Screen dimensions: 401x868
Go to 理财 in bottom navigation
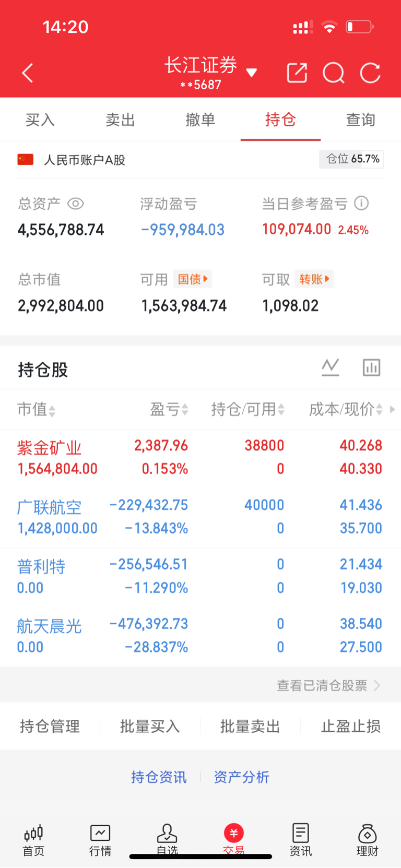coord(368,840)
